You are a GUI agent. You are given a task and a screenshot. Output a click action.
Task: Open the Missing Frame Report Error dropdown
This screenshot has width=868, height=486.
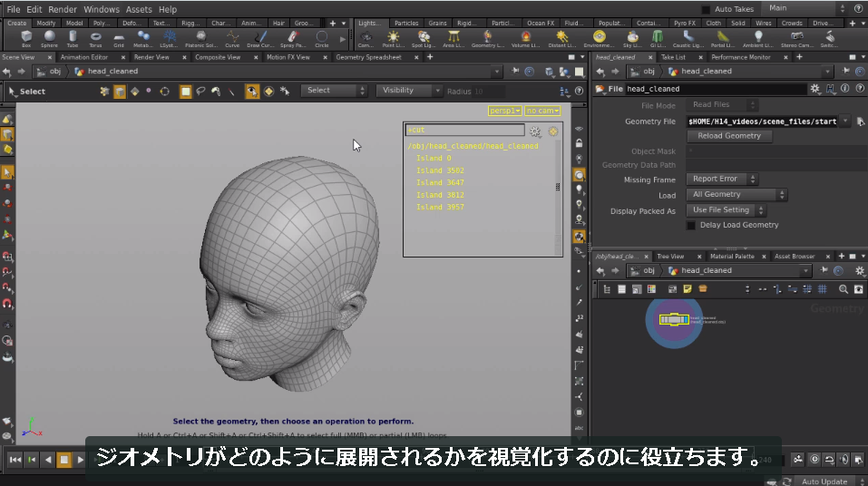pyautogui.click(x=721, y=179)
